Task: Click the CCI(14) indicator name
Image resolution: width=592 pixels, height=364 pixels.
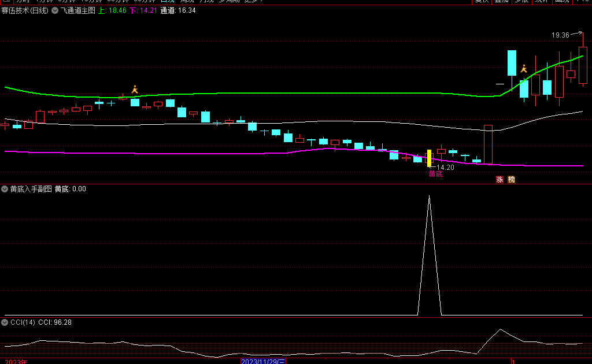Action: [x=23, y=322]
